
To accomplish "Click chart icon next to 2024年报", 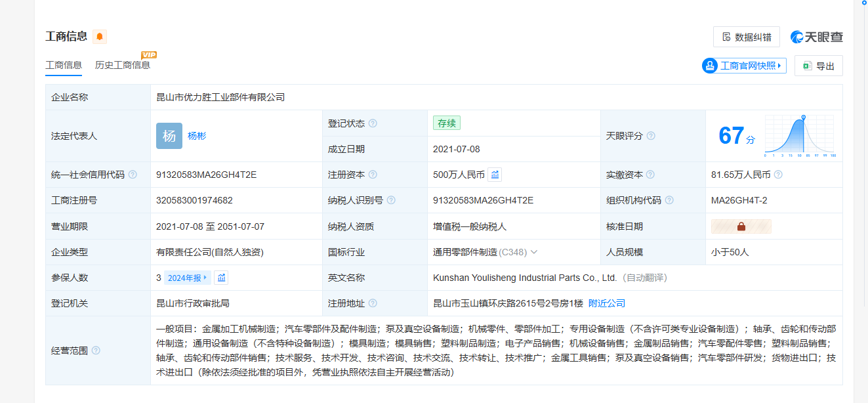I will coord(222,278).
